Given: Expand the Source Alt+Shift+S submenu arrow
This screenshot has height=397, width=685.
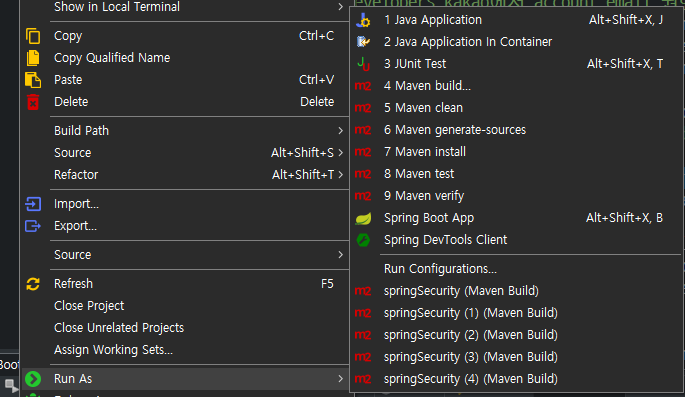Looking at the screenshot, I should [x=340, y=152].
